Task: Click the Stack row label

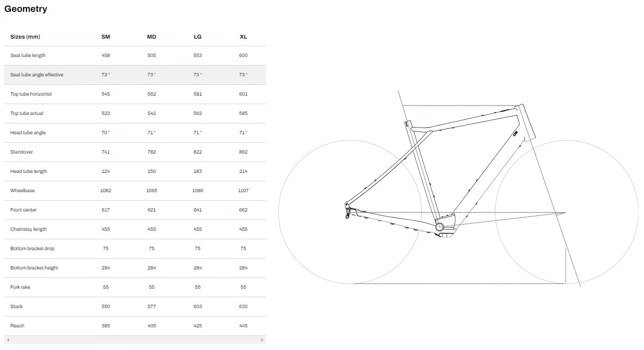Action: click(x=16, y=307)
